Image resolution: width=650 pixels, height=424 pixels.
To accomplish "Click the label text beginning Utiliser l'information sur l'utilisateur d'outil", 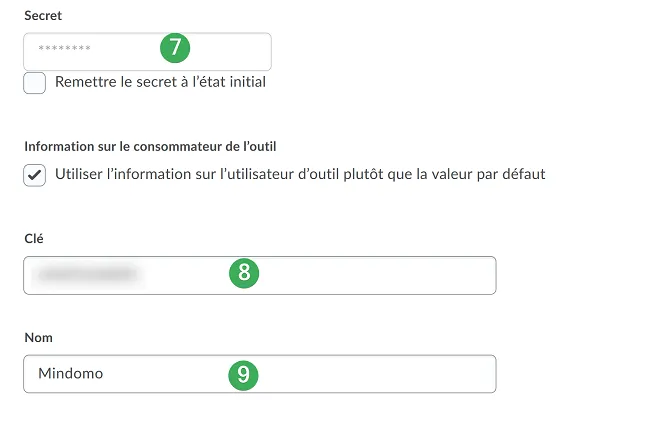I will click(x=300, y=174).
